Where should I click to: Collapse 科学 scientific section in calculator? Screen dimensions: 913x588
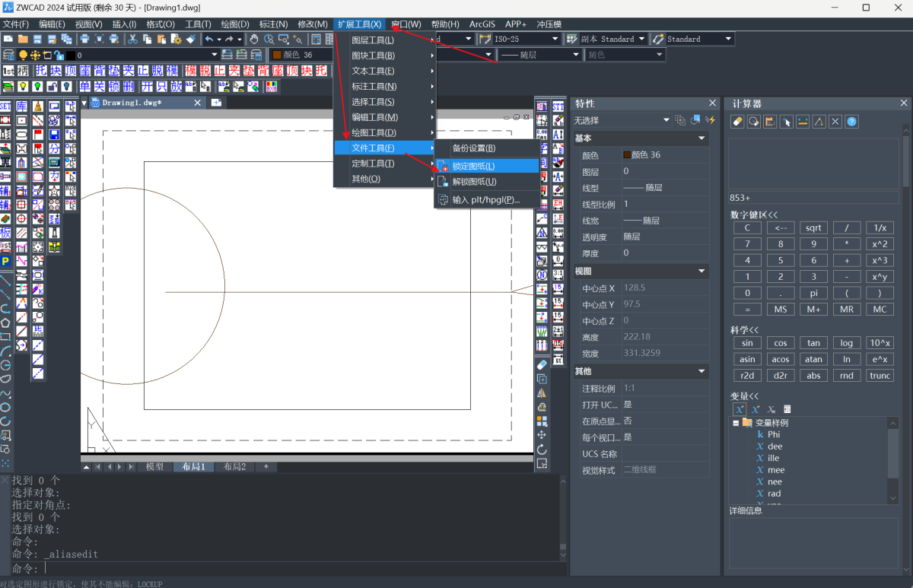click(x=745, y=330)
